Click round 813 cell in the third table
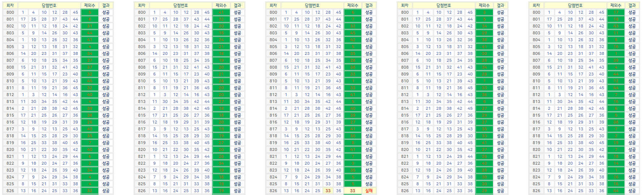Screen dimensions: 644x195 273,101
